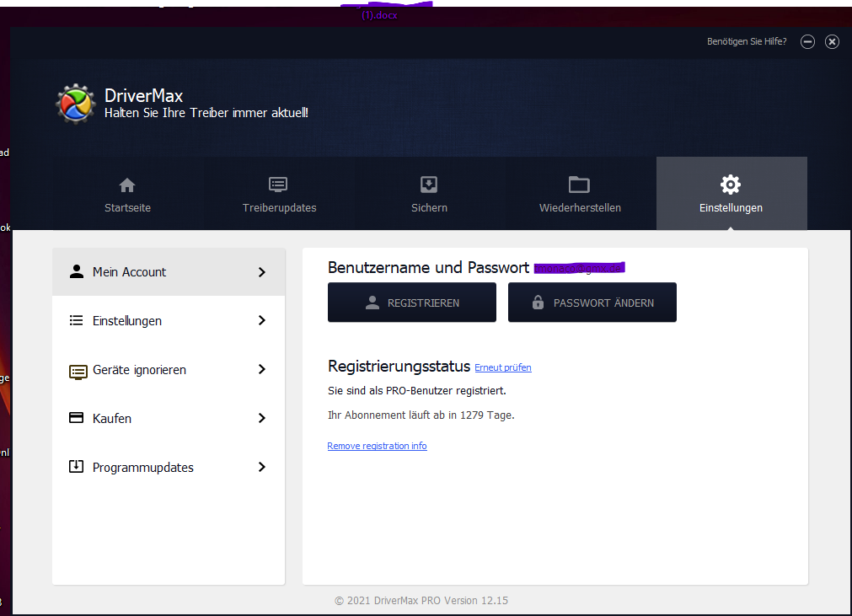Click the user icon inside the REGISTRIEREN button

coord(372,303)
